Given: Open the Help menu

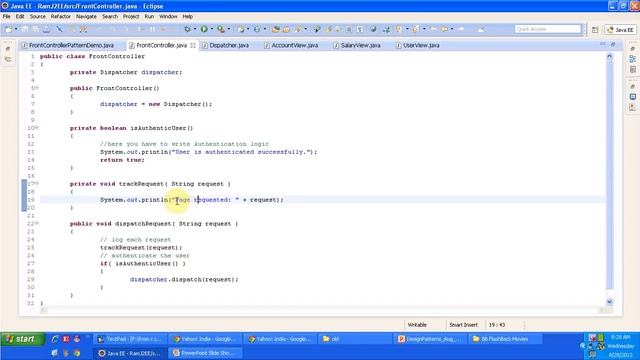Looking at the screenshot, I should coord(187,17).
